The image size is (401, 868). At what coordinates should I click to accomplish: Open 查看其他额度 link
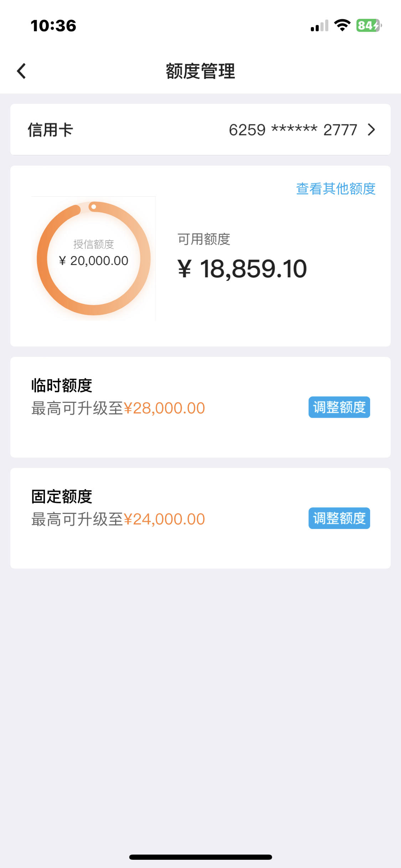[x=336, y=189]
